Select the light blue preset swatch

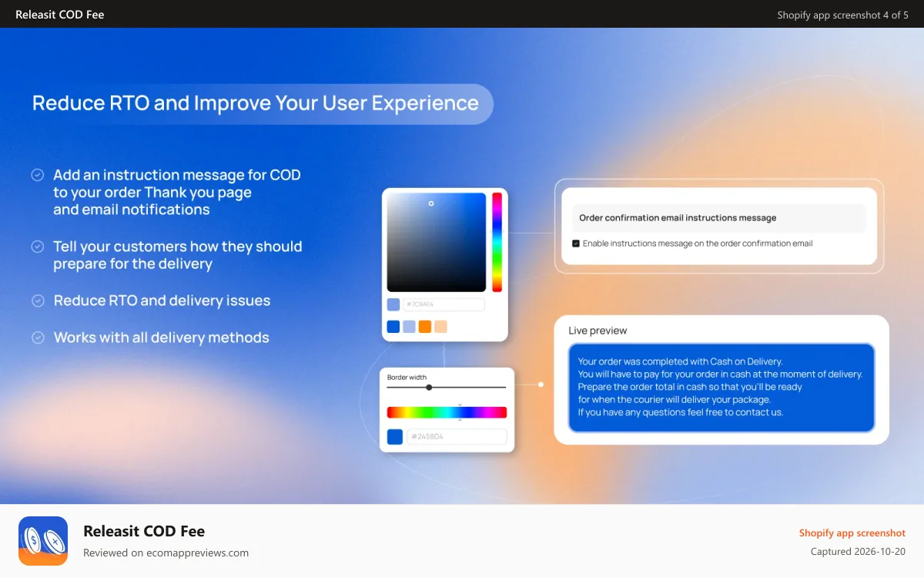409,327
